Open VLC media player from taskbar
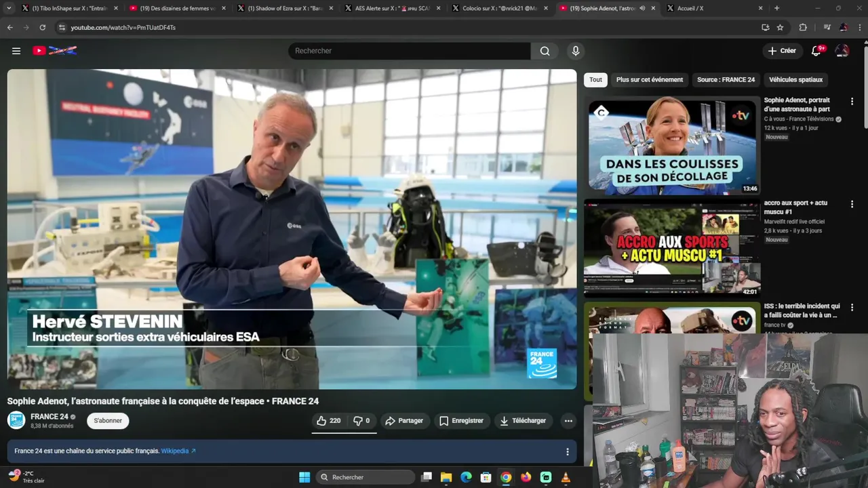Image resolution: width=868 pixels, height=488 pixels. pyautogui.click(x=566, y=477)
